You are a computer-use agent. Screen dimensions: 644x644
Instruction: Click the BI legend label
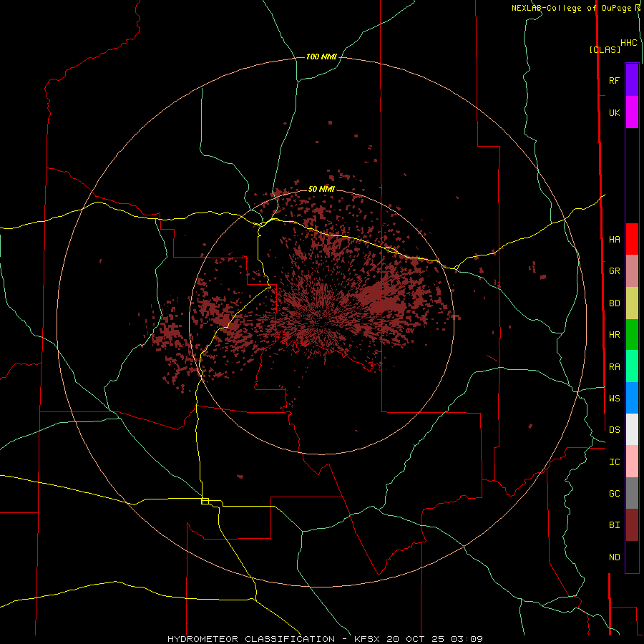point(614,525)
